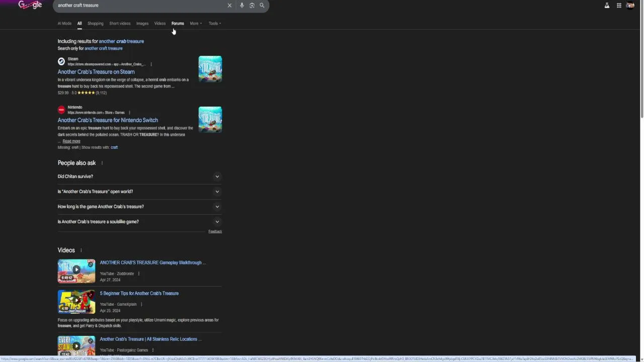This screenshot has height=362, width=644.
Task: Click 'YouTube · Zoddronite' source text
Action: click(x=117, y=274)
